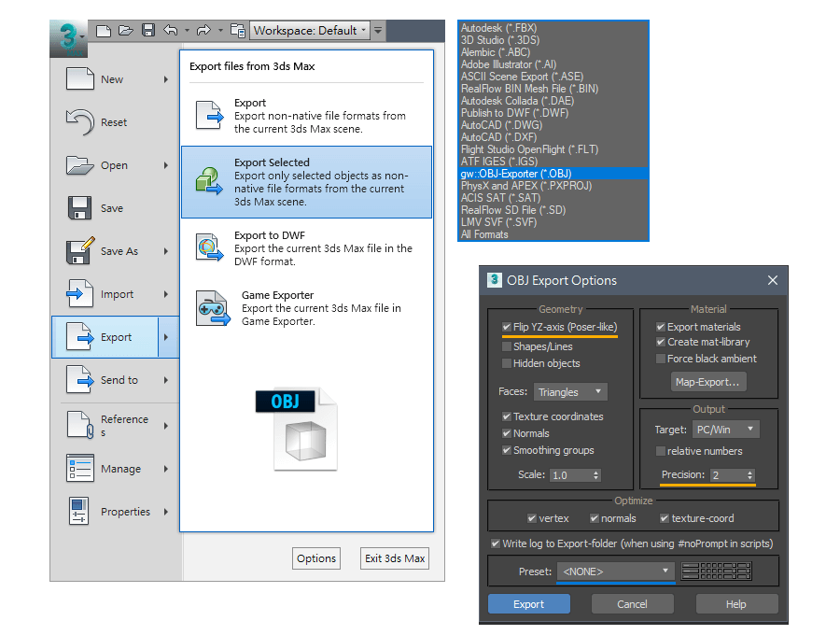Click the Properties sheet icon
This screenshot has width=840, height=635.
coord(78,511)
